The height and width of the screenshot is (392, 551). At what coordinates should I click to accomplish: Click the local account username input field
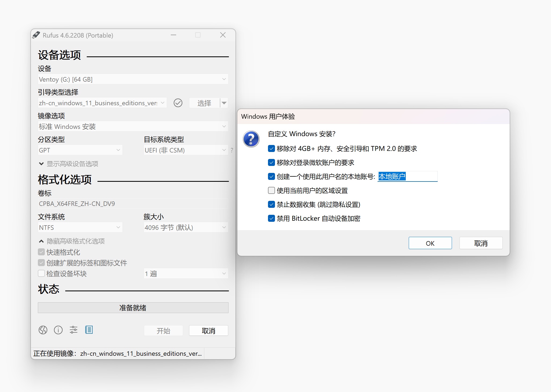point(408,176)
